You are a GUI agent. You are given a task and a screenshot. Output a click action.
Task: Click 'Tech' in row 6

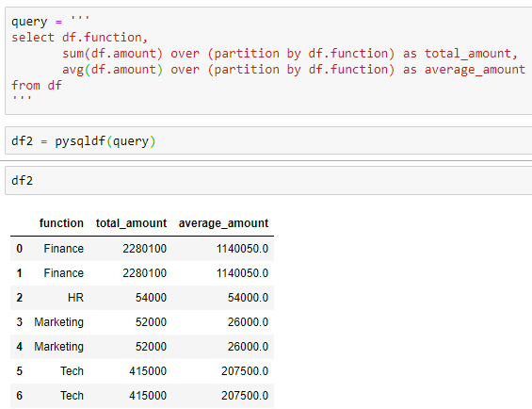tap(72, 396)
